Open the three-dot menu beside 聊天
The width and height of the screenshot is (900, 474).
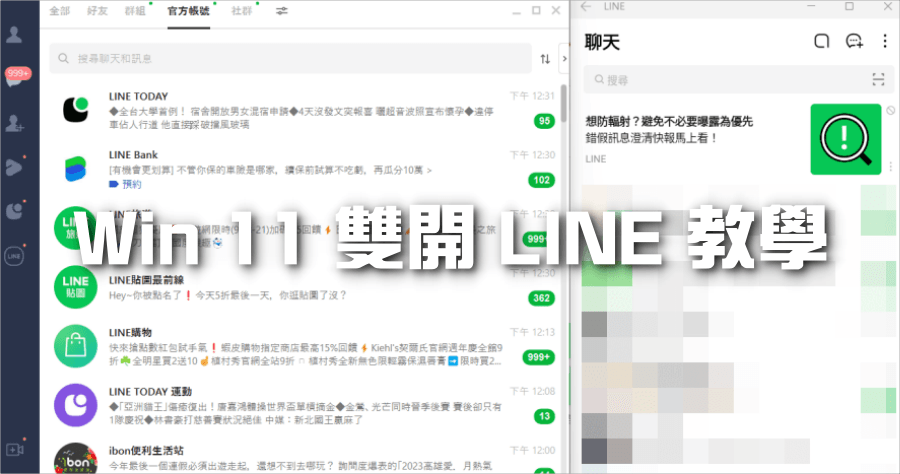[885, 41]
